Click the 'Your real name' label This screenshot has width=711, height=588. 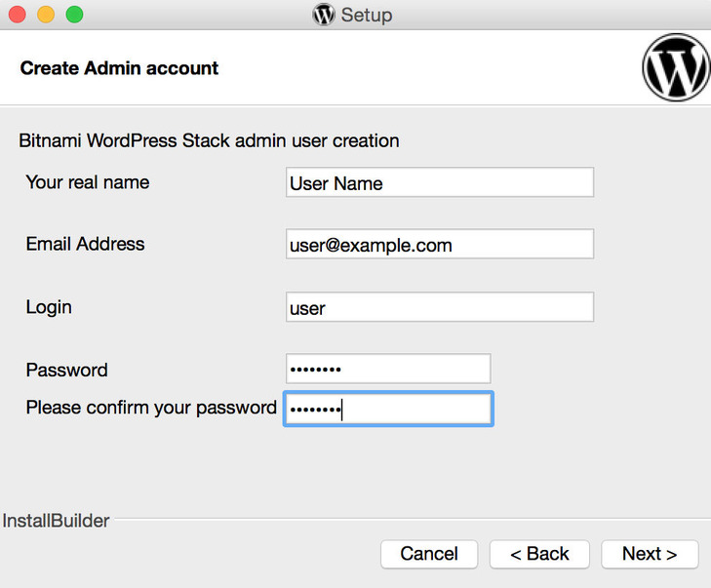(88, 182)
